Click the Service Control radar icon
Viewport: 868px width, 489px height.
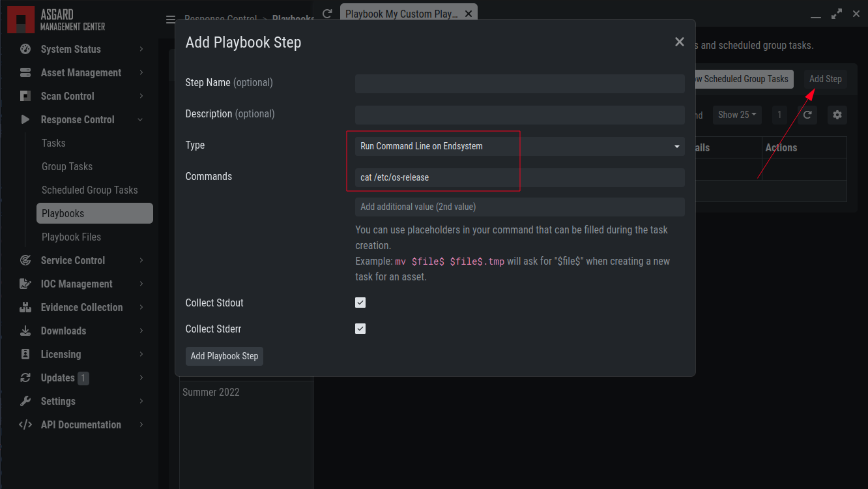tap(25, 260)
